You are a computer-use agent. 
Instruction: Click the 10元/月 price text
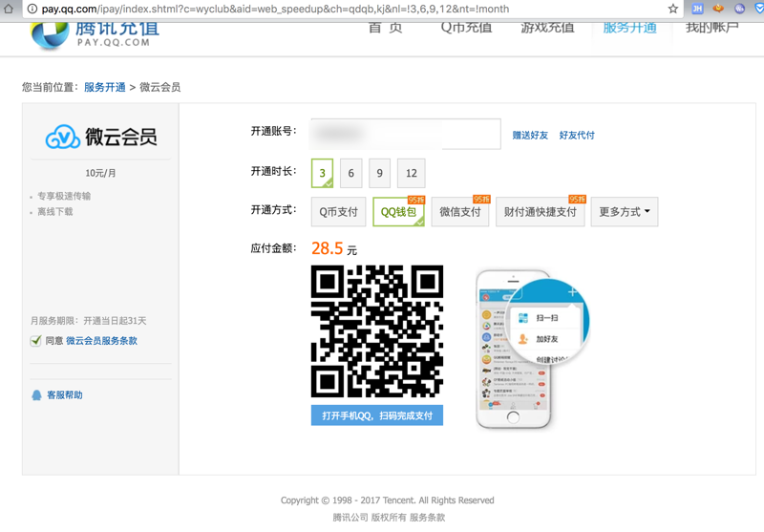(x=100, y=174)
